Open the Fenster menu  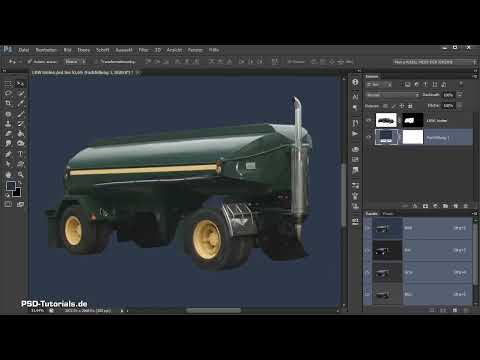pos(195,50)
